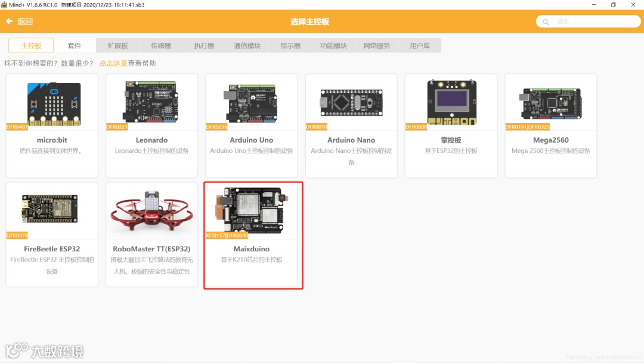Image resolution: width=644 pixels, height=363 pixels.
Task: Click the Leonardo title text
Action: [x=151, y=140]
